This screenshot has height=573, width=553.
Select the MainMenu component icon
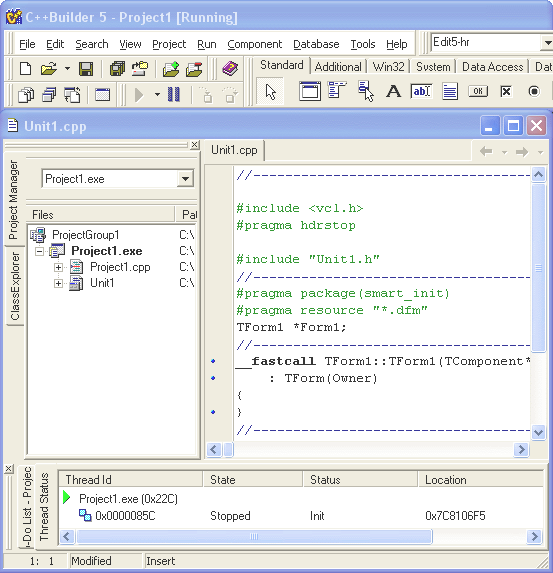point(337,91)
